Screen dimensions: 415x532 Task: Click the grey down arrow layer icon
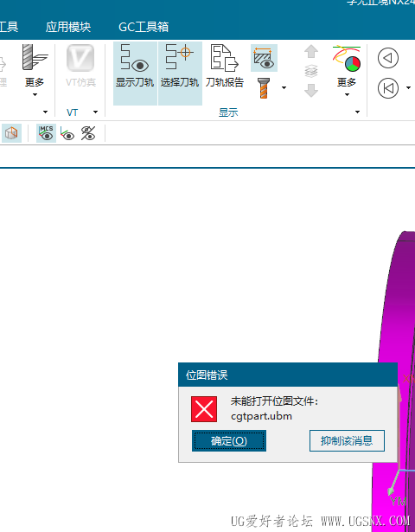pos(311,91)
